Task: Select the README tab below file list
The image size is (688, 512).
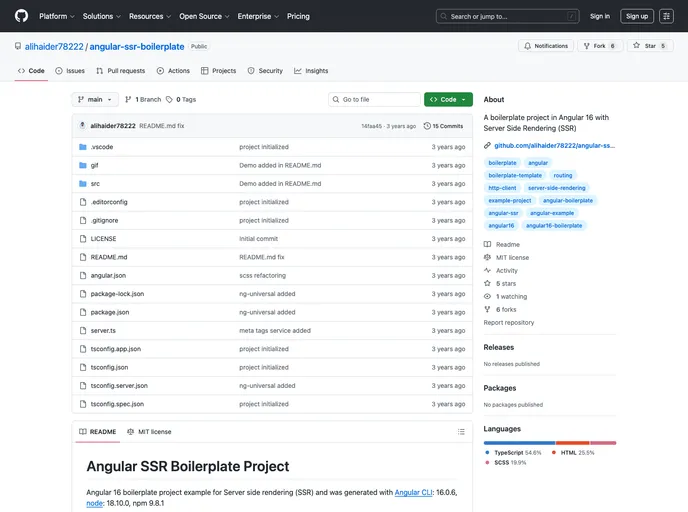Action: click(x=97, y=432)
